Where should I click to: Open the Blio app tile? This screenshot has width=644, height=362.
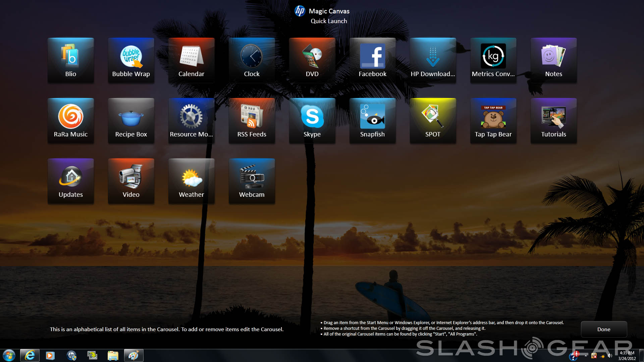pos(70,60)
